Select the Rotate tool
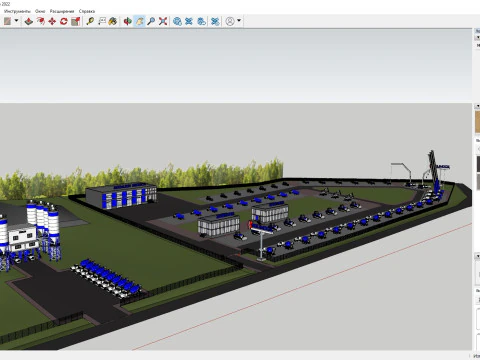The image size is (480, 360). 64,21
